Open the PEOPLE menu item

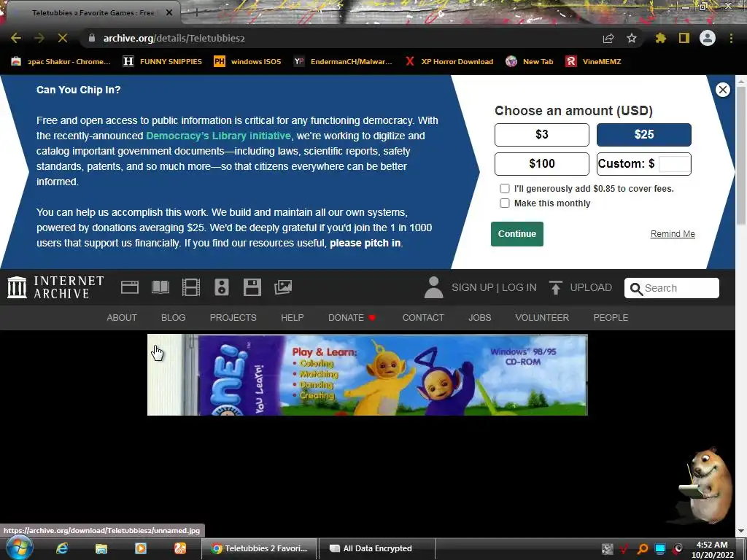611,318
